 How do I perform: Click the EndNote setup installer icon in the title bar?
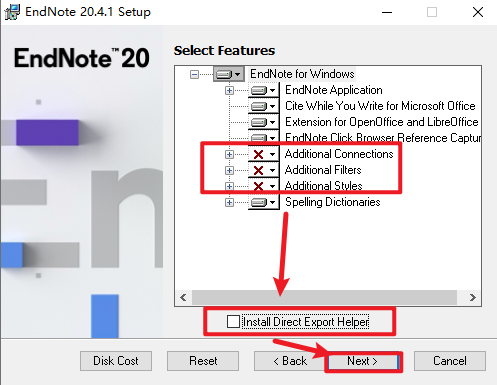pos(12,12)
